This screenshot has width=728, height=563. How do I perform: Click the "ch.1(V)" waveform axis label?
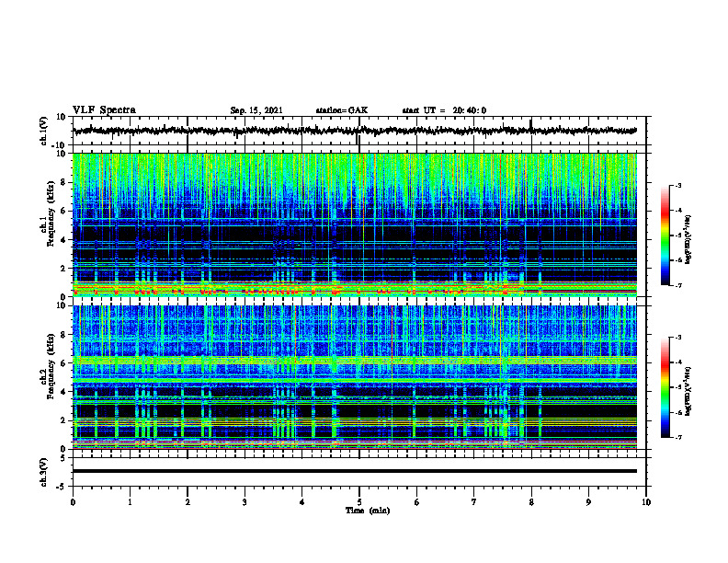44,131
